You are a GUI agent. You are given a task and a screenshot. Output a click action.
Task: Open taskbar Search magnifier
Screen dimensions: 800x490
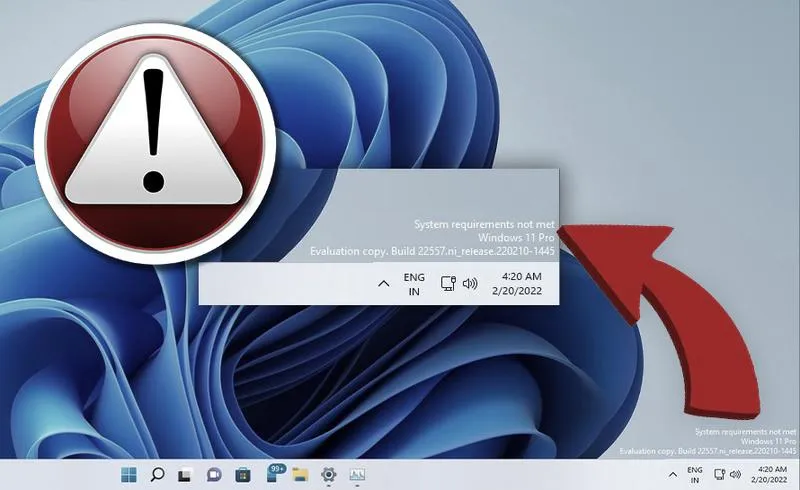click(x=157, y=475)
